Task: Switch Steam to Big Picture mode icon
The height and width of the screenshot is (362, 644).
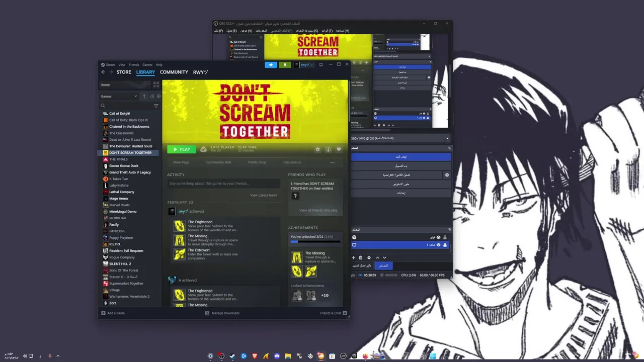Action: [x=321, y=65]
